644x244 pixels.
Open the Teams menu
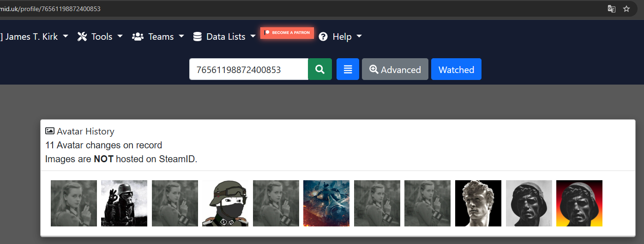(161, 37)
